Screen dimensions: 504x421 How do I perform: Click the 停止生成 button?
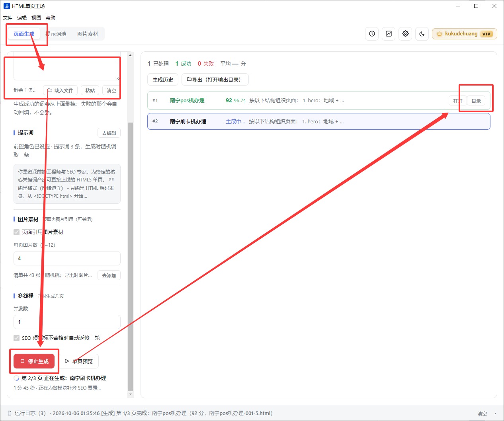pos(34,361)
